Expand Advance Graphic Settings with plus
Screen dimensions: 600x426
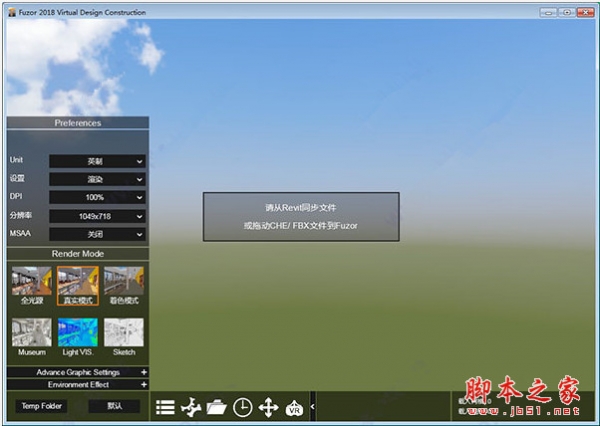click(144, 372)
